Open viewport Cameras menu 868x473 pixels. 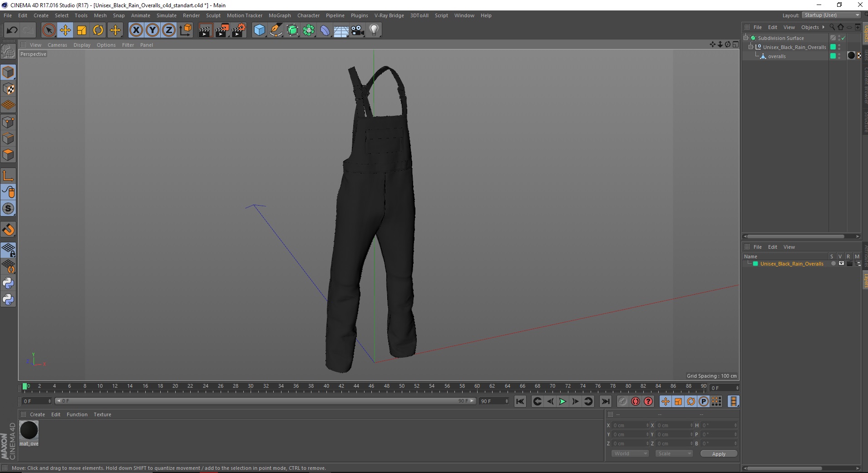(x=57, y=45)
